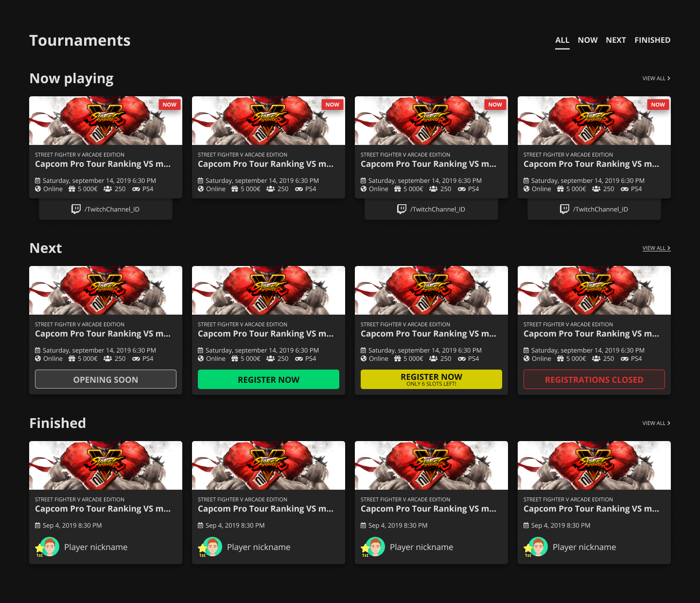Open game thumbnail on the OPENING SOON card
Screen dimensions: 700x603
tap(105, 290)
